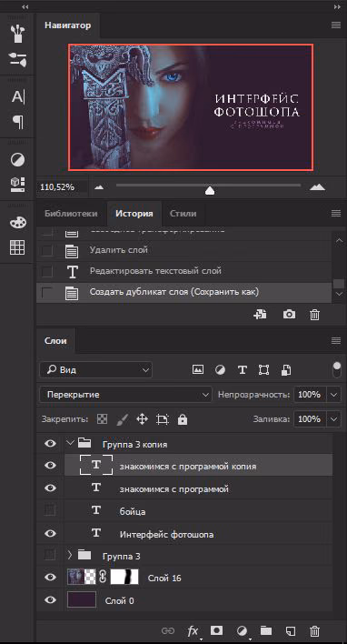Click the zoom in large mountains icon
Screen dimensions: 347x644
point(317,186)
